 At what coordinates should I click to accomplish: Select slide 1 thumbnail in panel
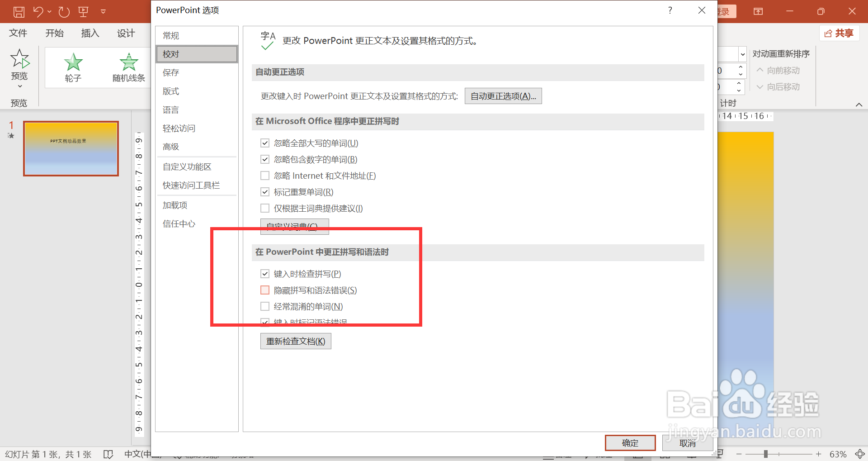(71, 148)
